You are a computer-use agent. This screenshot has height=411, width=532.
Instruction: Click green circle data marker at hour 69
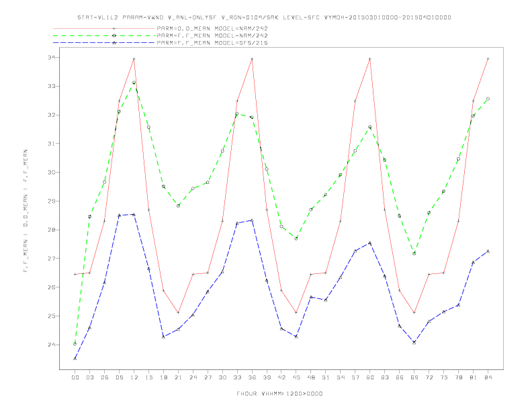coord(414,254)
